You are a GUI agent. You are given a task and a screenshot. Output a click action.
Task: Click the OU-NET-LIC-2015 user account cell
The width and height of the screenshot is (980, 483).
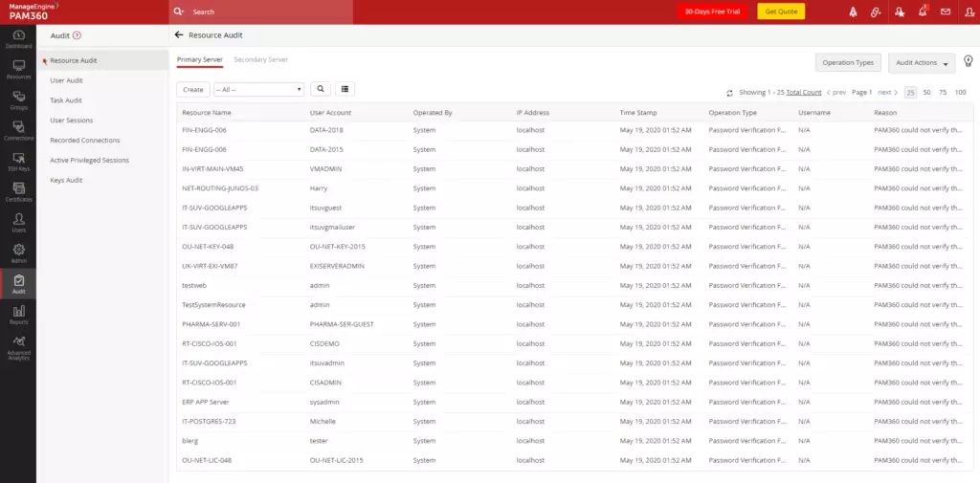[336, 460]
